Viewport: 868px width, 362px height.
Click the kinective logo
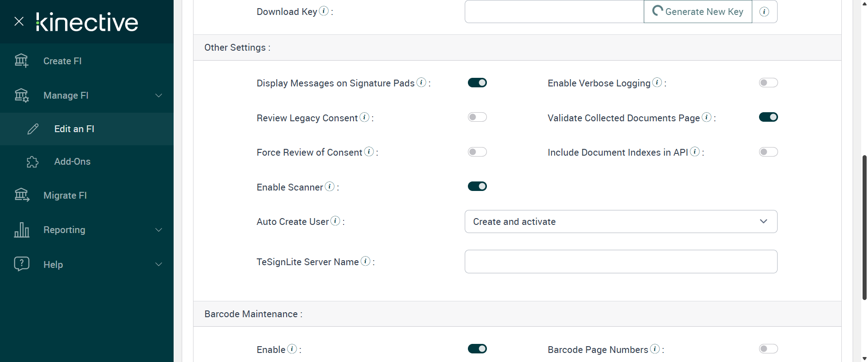click(x=87, y=22)
